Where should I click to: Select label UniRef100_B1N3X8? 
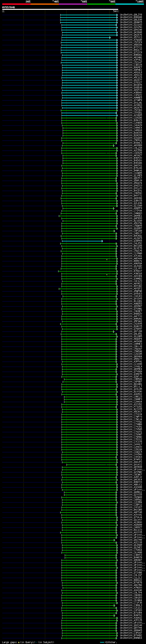(x=131, y=133)
